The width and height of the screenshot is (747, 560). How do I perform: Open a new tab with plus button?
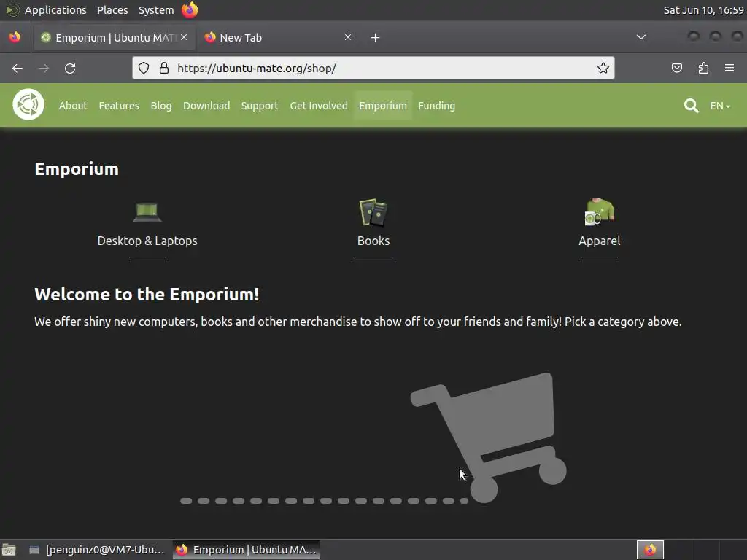pyautogui.click(x=376, y=38)
